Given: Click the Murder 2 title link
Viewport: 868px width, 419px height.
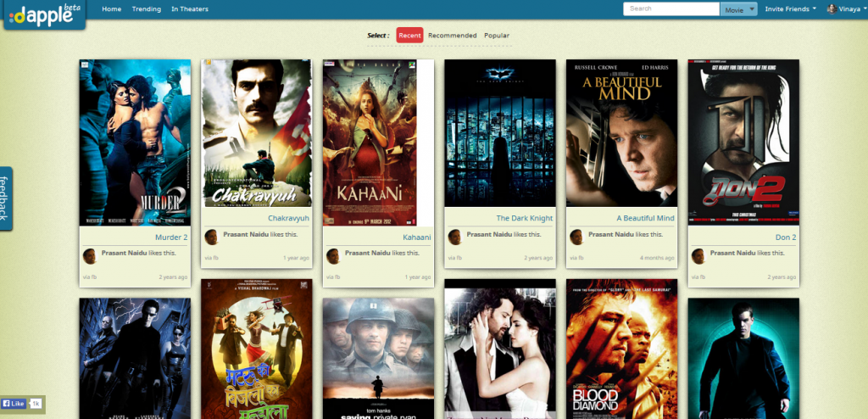Looking at the screenshot, I should tap(171, 237).
